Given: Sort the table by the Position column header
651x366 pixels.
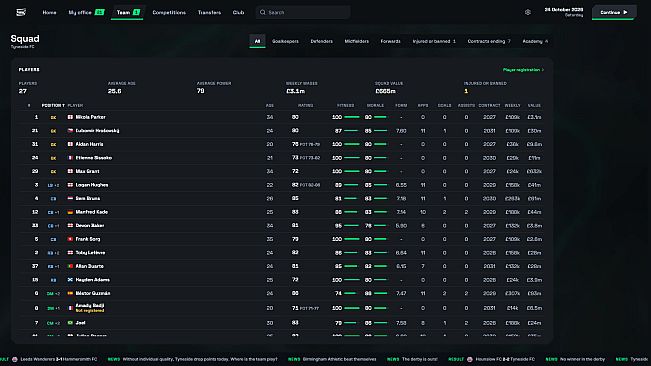Looking at the screenshot, I should [x=53, y=106].
